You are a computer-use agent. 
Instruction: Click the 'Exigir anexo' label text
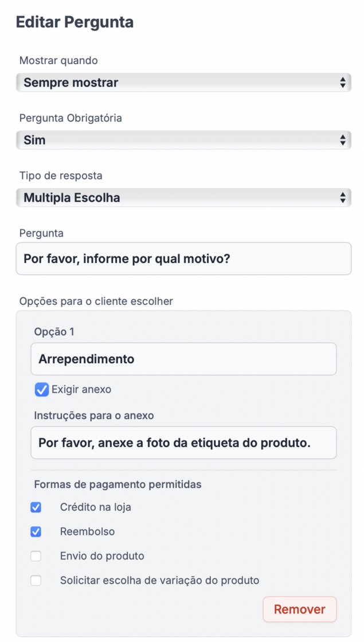[81, 390]
